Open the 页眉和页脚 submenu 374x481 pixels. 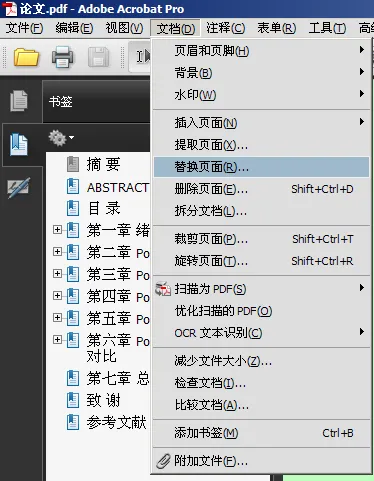tap(262, 51)
